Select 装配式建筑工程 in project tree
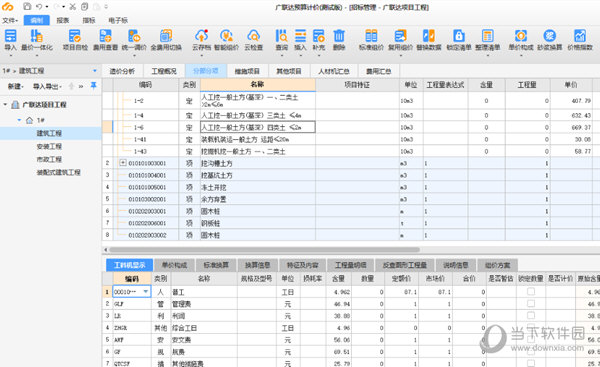The width and height of the screenshot is (600, 367). pyautogui.click(x=58, y=172)
